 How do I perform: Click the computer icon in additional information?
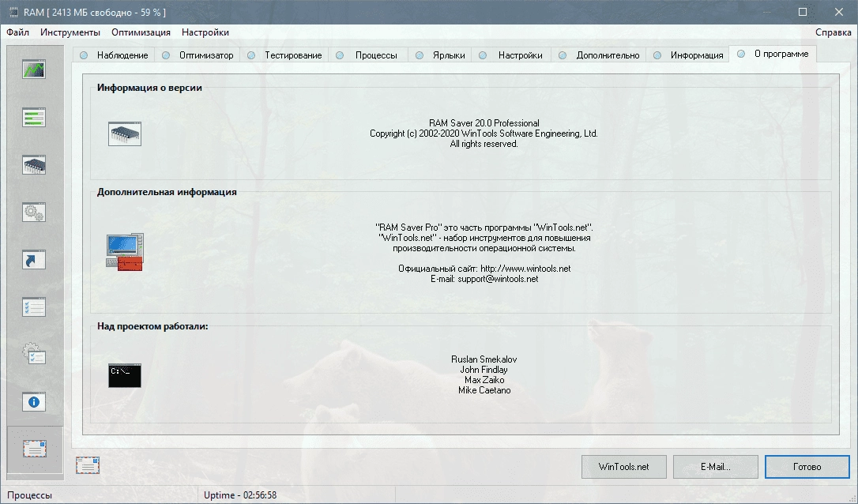coord(125,252)
